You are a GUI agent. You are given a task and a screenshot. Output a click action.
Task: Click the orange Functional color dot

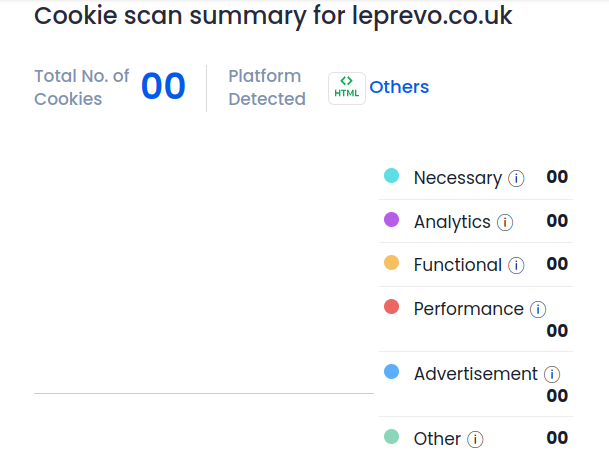(392, 264)
